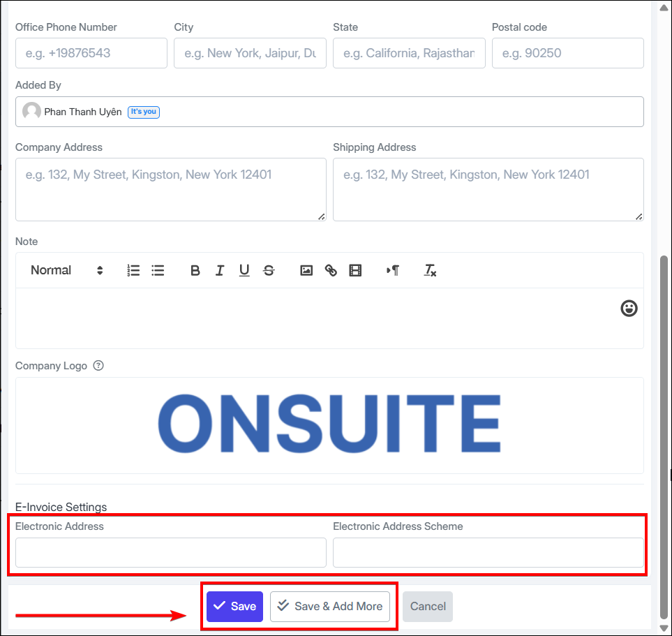Click the Phan Thanh Uyên avatar
The width and height of the screenshot is (672, 636).
click(31, 112)
